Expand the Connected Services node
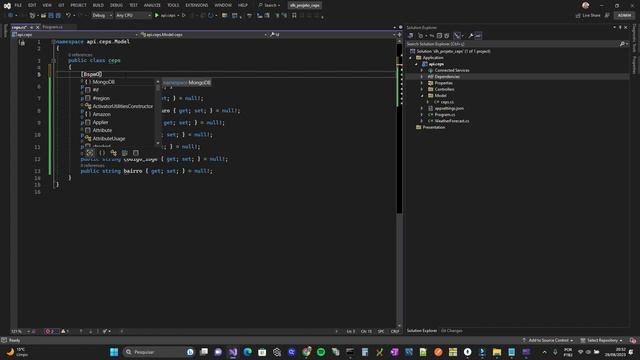This screenshot has width=640, height=360. click(x=422, y=71)
